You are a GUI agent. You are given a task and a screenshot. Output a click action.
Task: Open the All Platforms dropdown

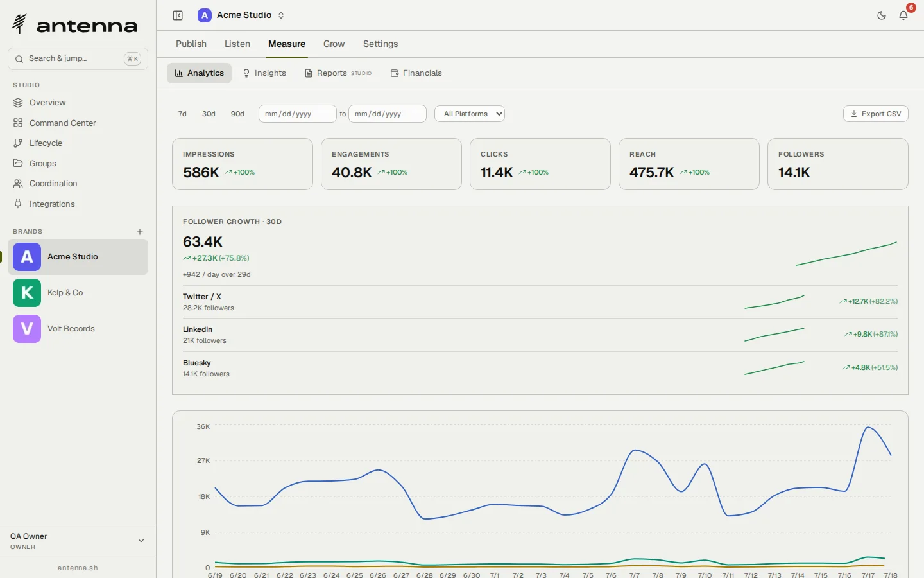470,114
